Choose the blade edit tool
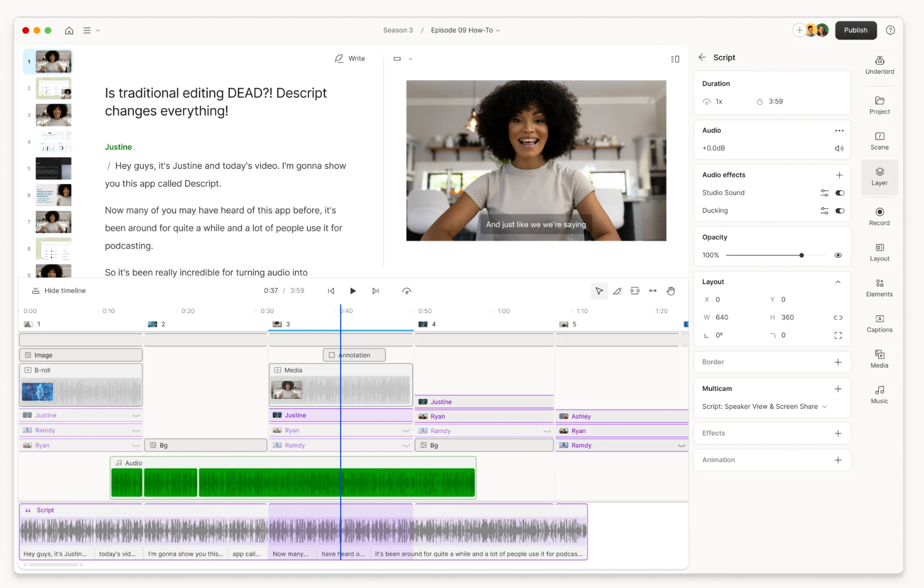 point(617,291)
